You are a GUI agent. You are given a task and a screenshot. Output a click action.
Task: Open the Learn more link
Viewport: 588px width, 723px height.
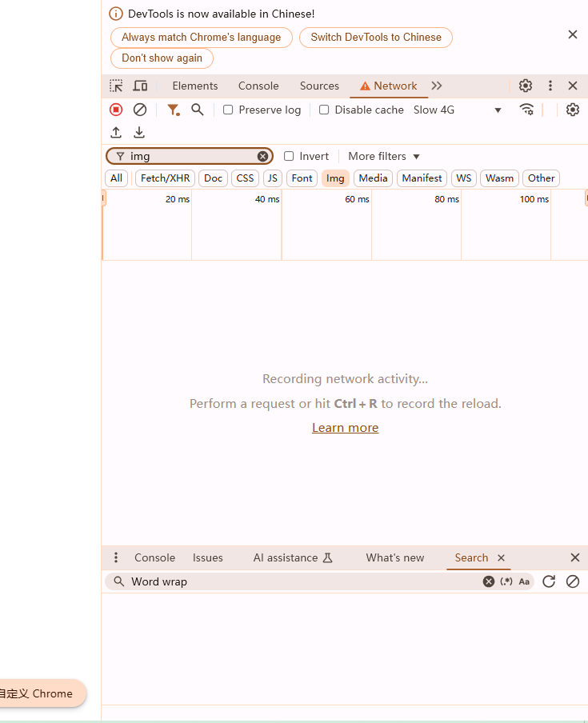(345, 428)
